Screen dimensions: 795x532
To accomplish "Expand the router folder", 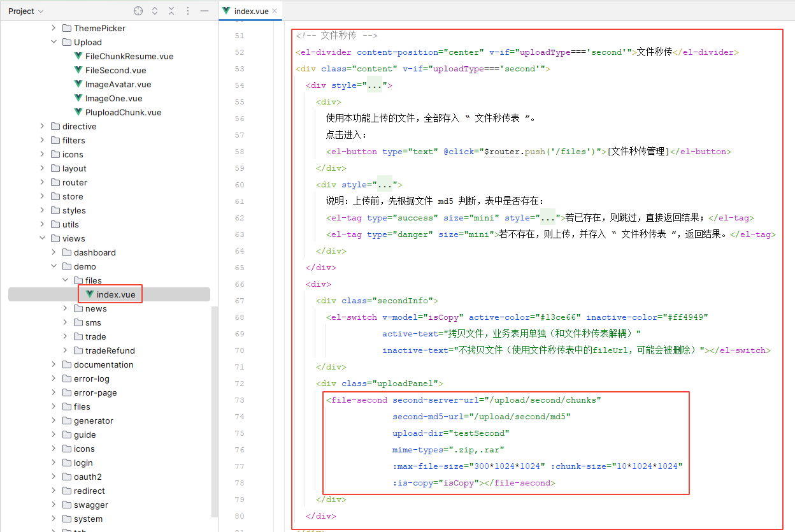I will pos(43,182).
